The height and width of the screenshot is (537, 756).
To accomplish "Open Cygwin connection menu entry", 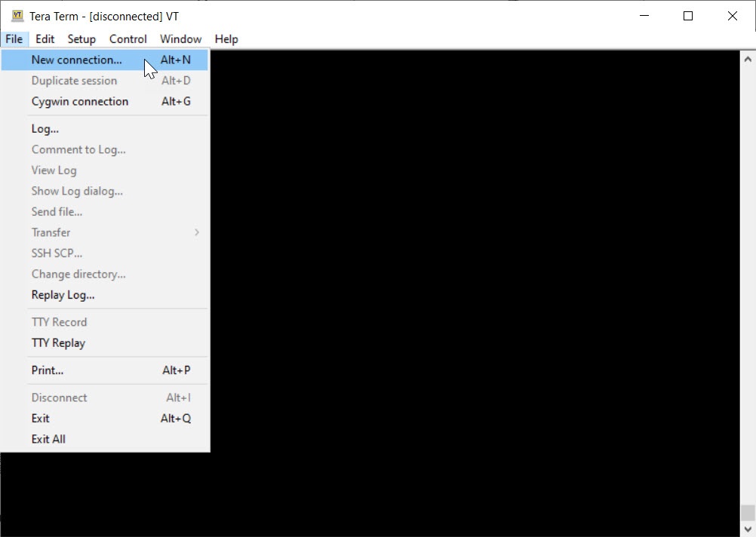I will pyautogui.click(x=79, y=101).
